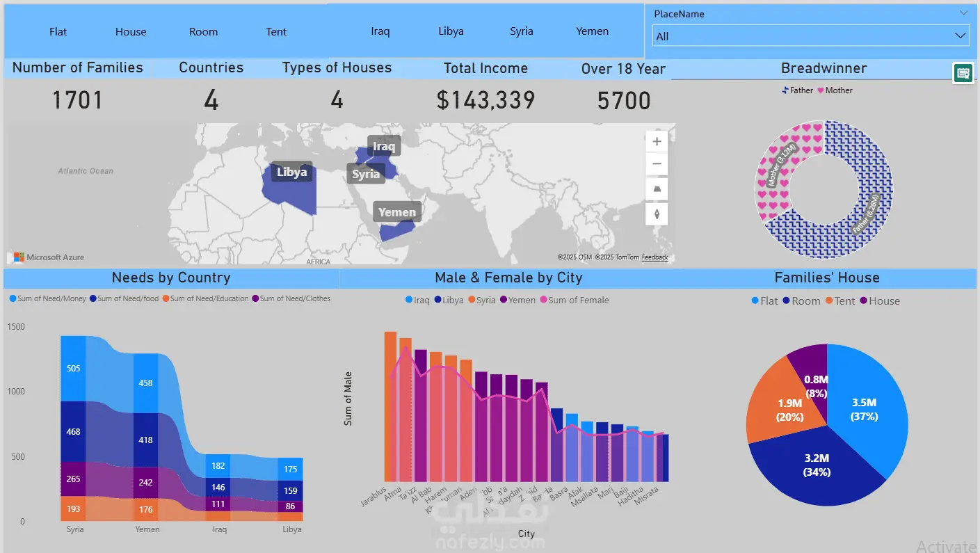Viewport: 980px width, 553px height.
Task: Click the 5700 Over 18 Year value
Action: (624, 101)
